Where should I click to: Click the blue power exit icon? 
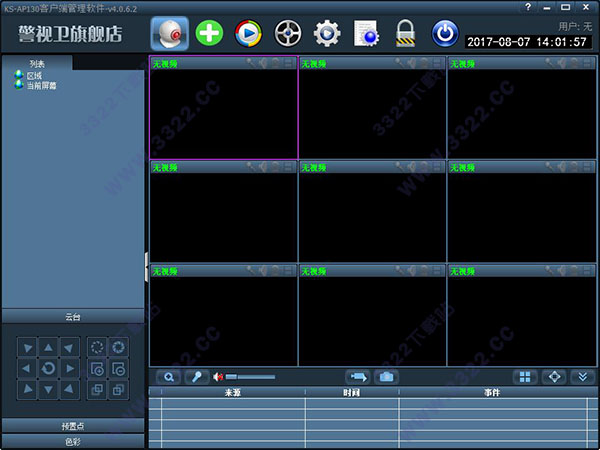coord(445,34)
